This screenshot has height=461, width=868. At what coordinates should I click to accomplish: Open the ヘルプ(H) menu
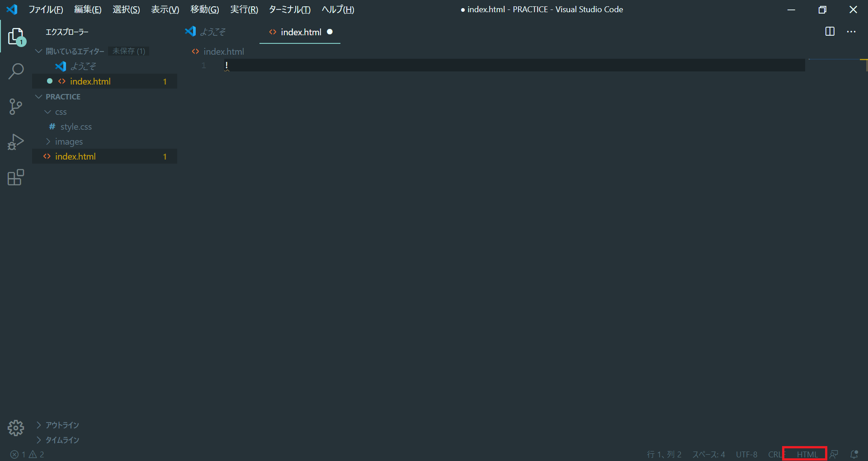pos(338,9)
